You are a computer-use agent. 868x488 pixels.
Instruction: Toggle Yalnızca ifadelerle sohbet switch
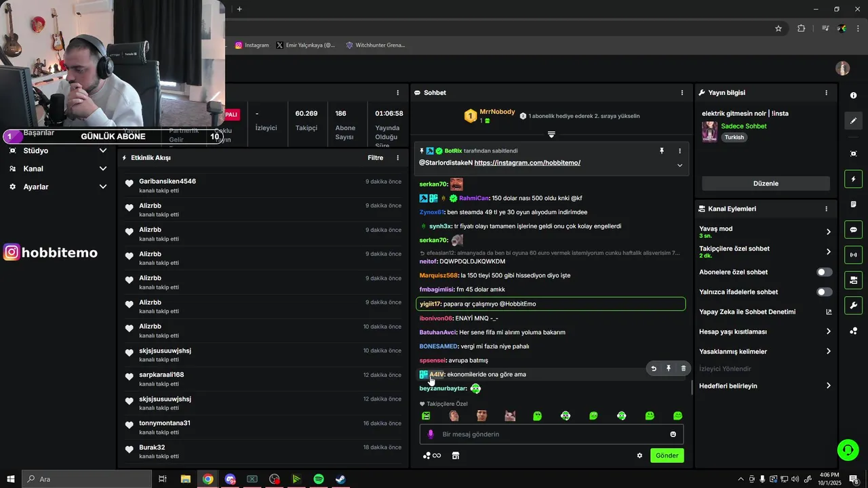[x=824, y=292]
